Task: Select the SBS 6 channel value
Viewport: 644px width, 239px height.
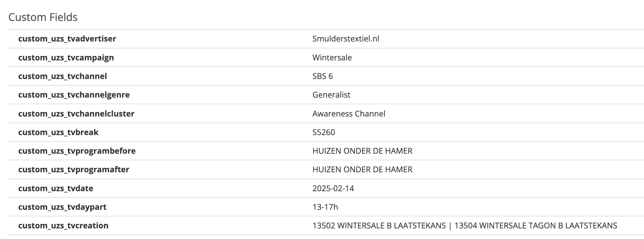Action: (x=322, y=76)
